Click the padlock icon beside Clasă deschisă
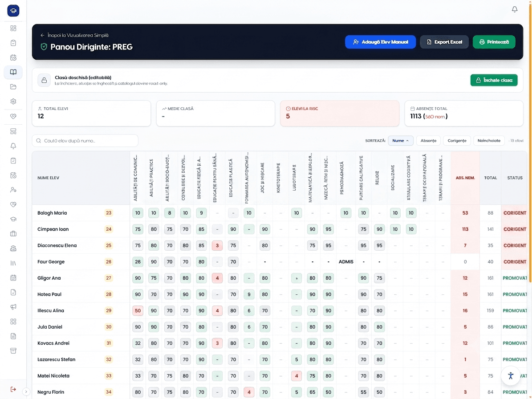 point(44,81)
